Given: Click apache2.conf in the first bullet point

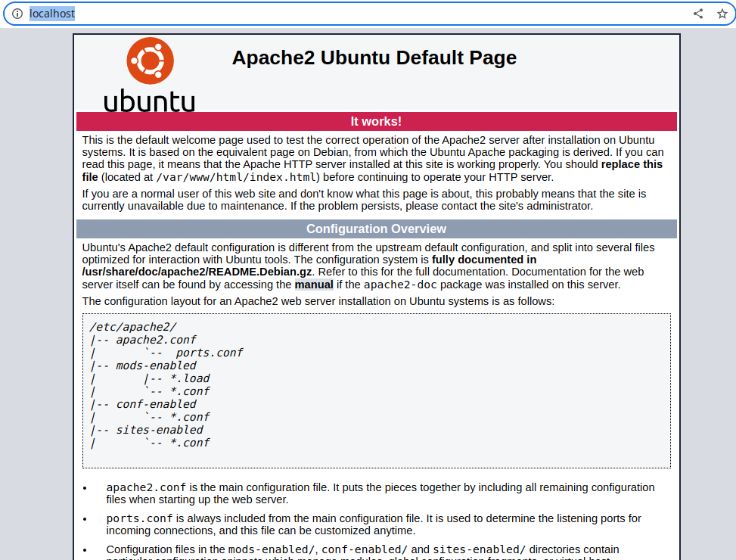Looking at the screenshot, I should coord(146,487).
